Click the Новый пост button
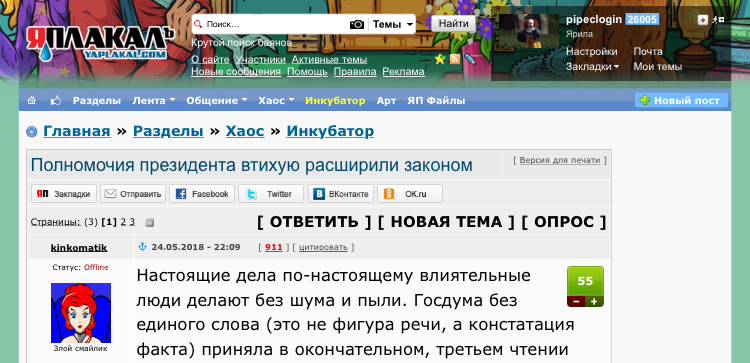The height and width of the screenshot is (363, 750). click(681, 100)
